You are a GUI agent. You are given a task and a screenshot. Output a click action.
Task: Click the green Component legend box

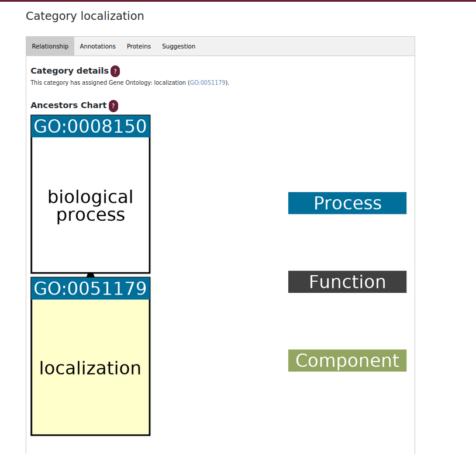(347, 361)
